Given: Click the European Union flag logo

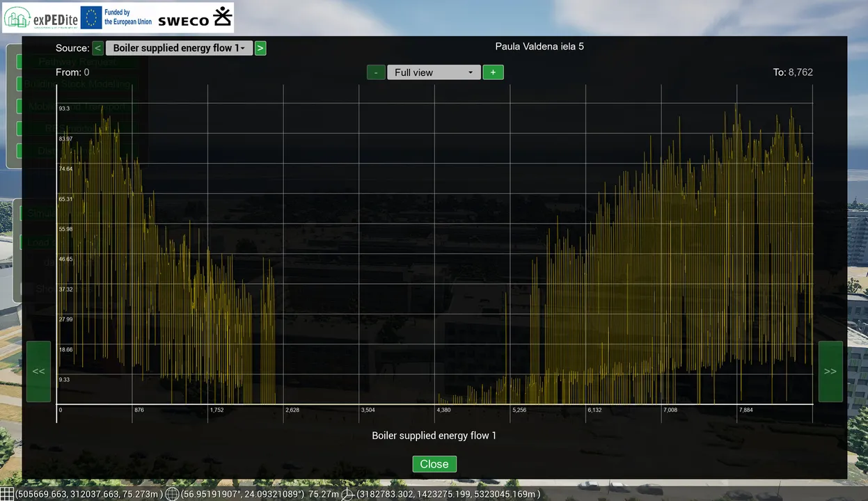Looking at the screenshot, I should [91, 17].
